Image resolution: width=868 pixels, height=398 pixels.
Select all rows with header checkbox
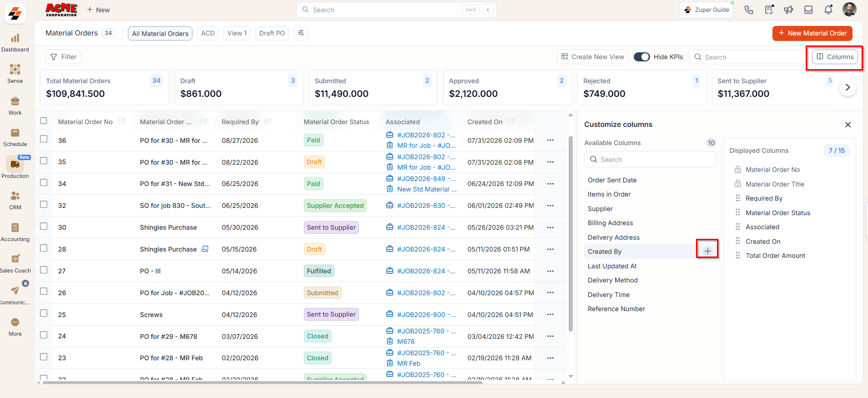[44, 121]
